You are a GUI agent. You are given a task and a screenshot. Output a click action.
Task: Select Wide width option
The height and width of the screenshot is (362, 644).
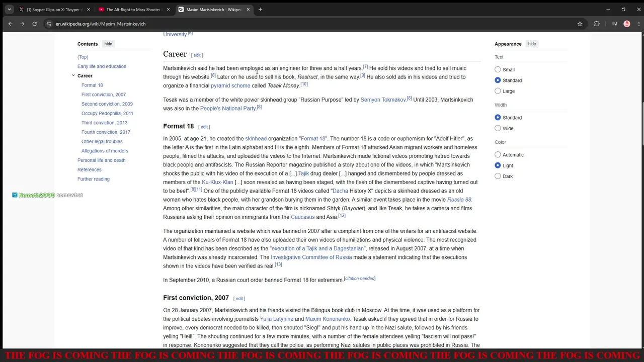[498, 128]
